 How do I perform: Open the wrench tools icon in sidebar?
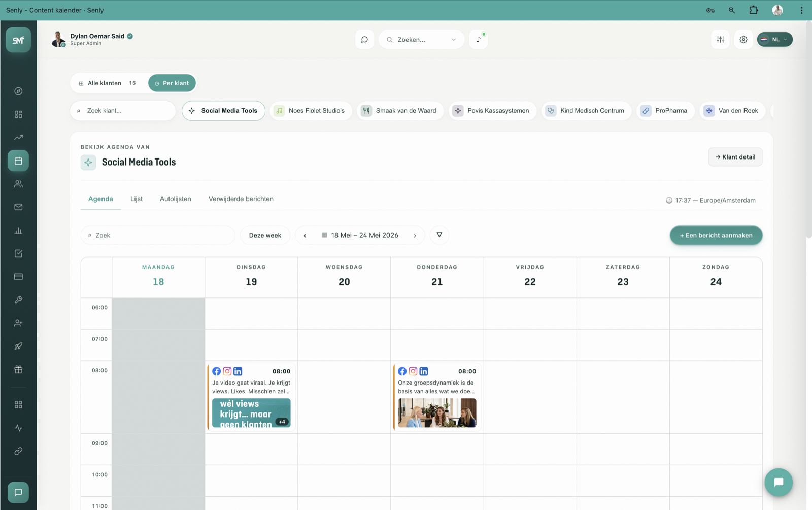[x=18, y=300]
